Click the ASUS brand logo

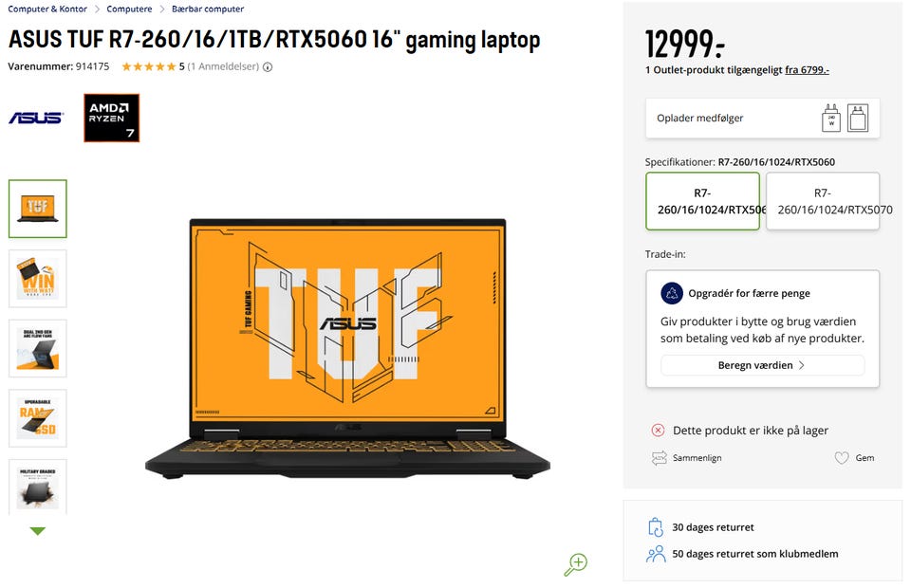click(x=36, y=118)
